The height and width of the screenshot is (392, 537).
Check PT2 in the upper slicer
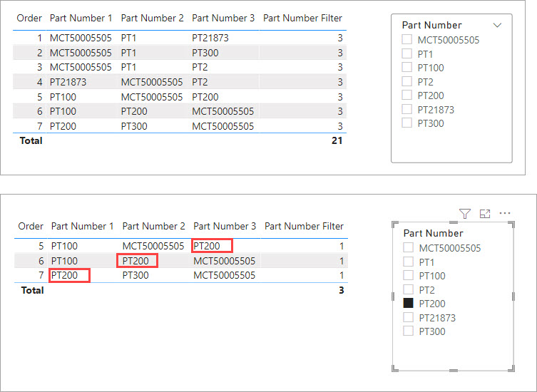point(407,81)
